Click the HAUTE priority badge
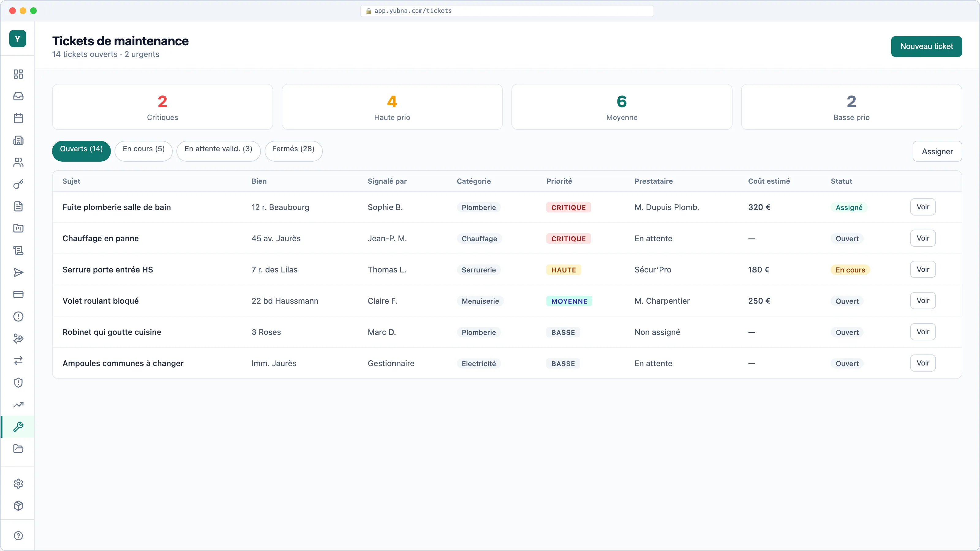 point(563,270)
